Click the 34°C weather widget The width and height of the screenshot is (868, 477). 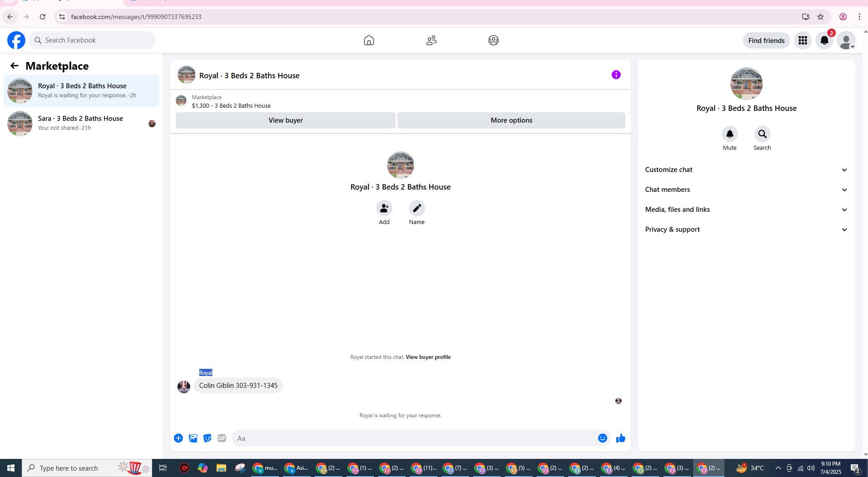[750, 468]
